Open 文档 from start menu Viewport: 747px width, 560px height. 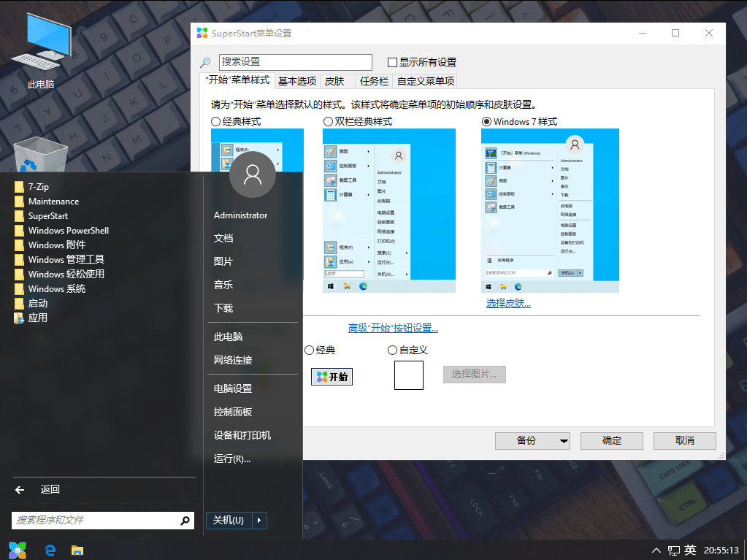pos(223,238)
